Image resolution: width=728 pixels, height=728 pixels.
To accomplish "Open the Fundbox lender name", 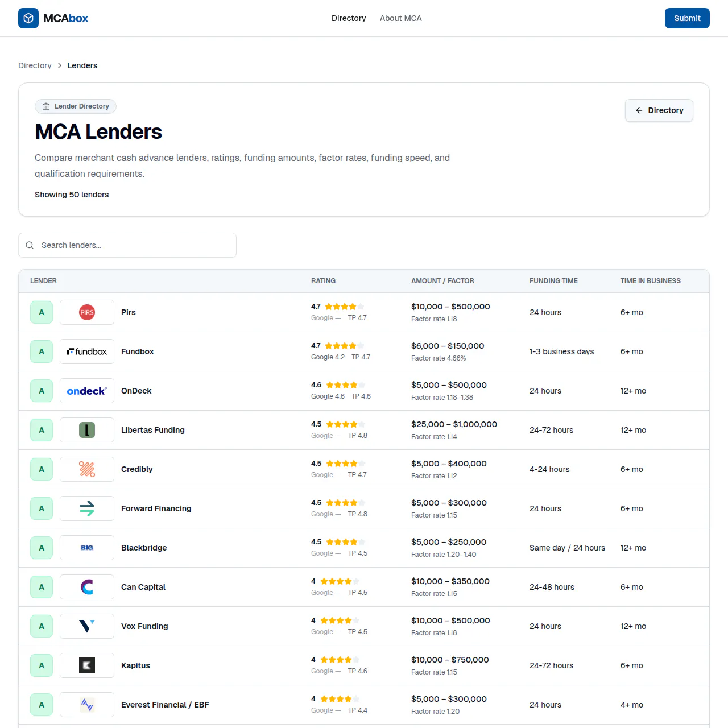I will point(138,351).
